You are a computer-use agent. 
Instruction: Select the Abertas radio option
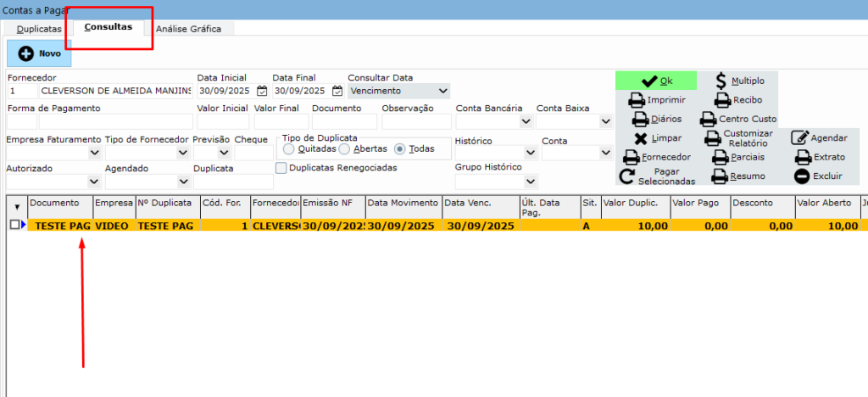tap(345, 148)
